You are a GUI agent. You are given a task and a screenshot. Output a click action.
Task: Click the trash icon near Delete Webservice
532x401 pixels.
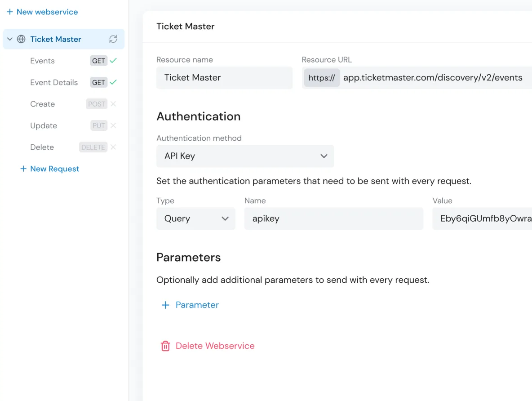[165, 346]
